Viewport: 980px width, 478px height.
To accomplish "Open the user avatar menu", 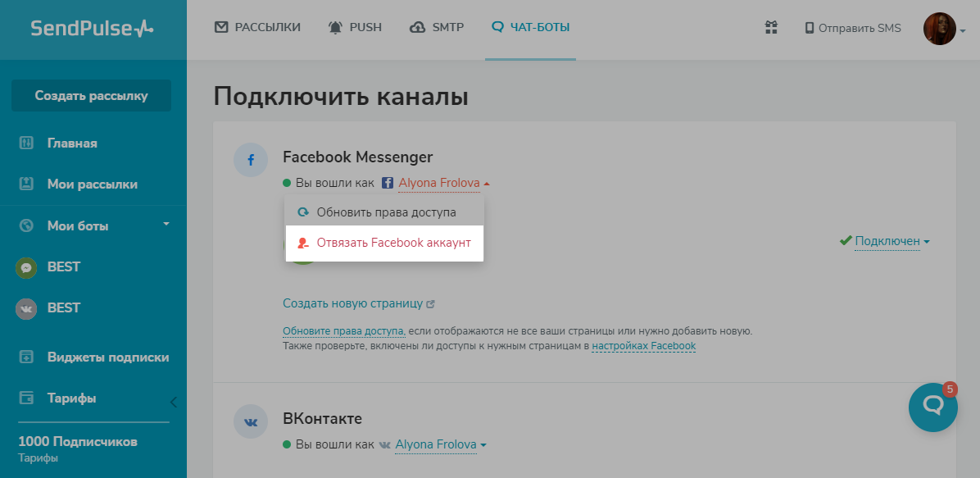I will [939, 29].
